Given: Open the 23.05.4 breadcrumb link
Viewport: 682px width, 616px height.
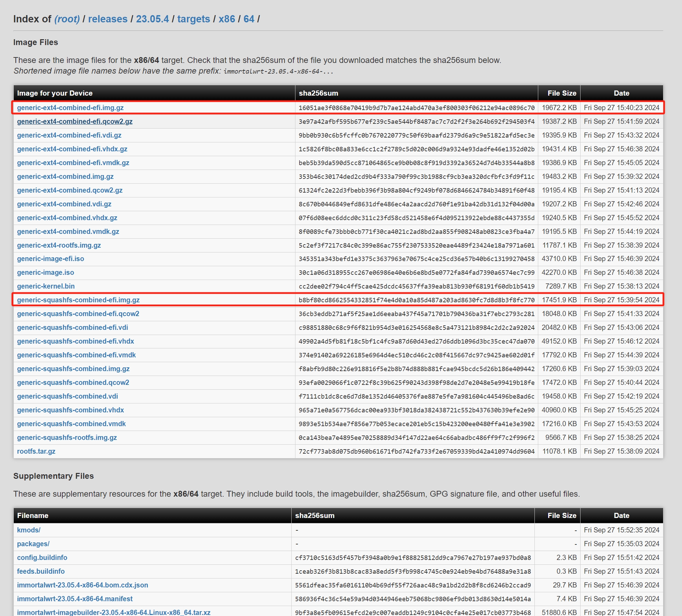Looking at the screenshot, I should 152,19.
